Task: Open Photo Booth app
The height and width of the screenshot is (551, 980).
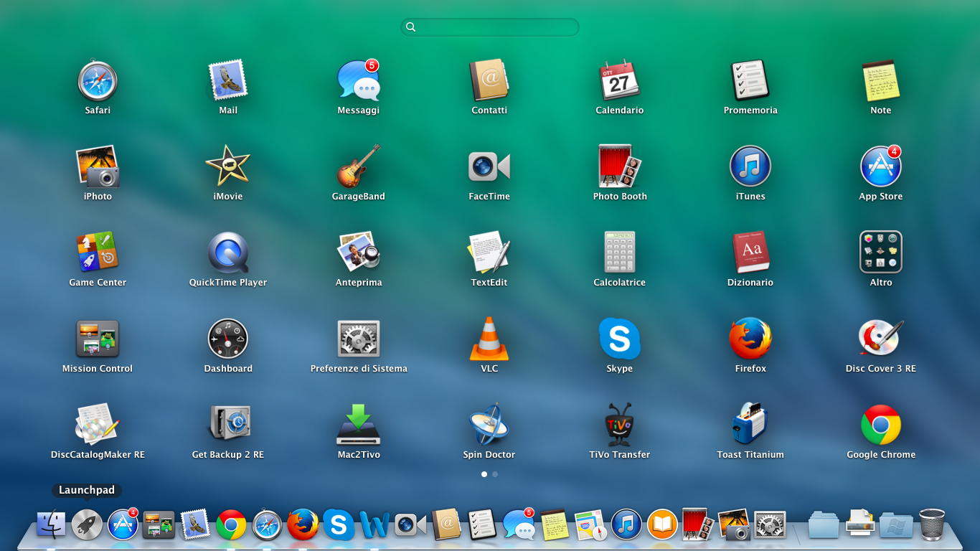Action: point(620,167)
